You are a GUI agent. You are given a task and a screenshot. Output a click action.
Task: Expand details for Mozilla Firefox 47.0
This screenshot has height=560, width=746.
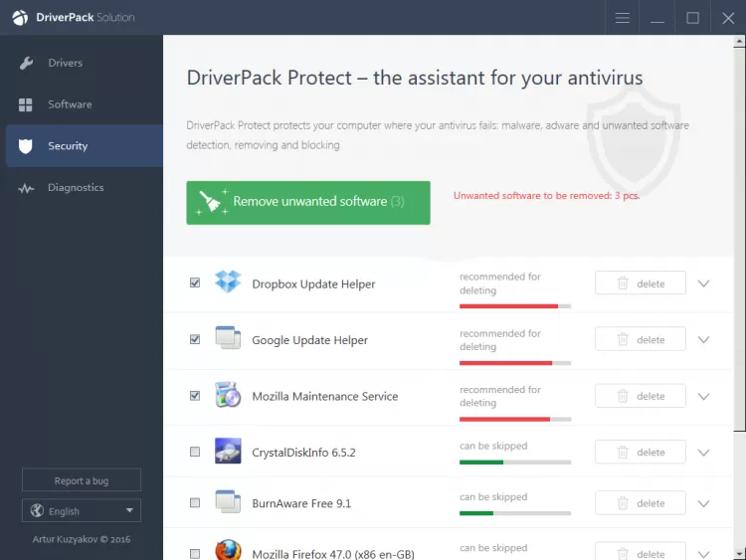pyautogui.click(x=703, y=554)
